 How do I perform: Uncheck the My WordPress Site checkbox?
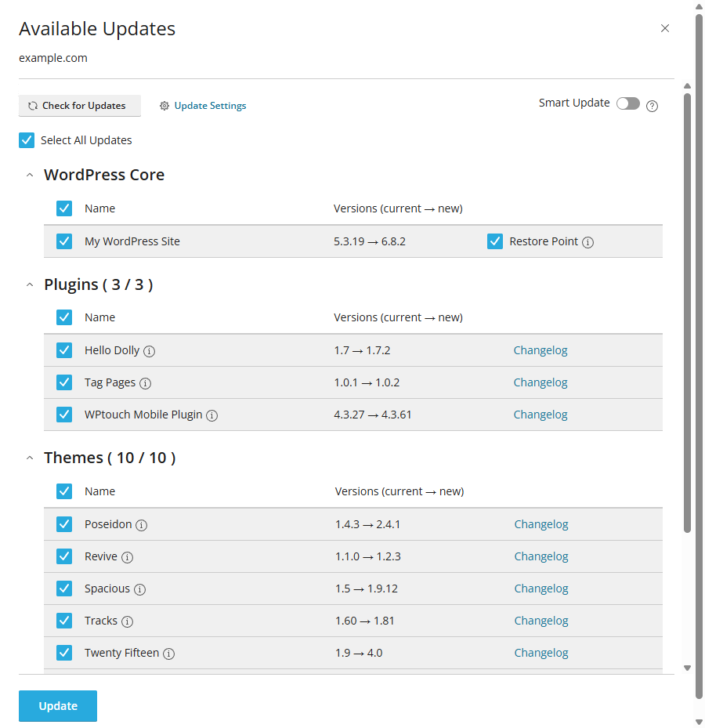click(x=64, y=241)
